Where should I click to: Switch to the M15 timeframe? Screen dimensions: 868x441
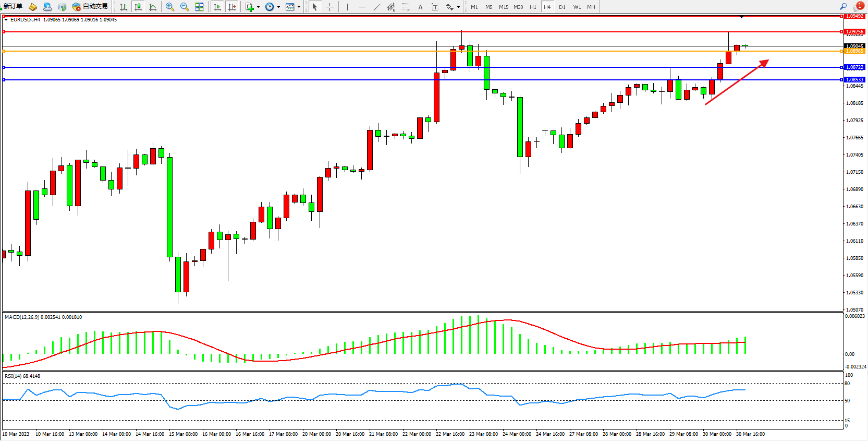click(503, 7)
